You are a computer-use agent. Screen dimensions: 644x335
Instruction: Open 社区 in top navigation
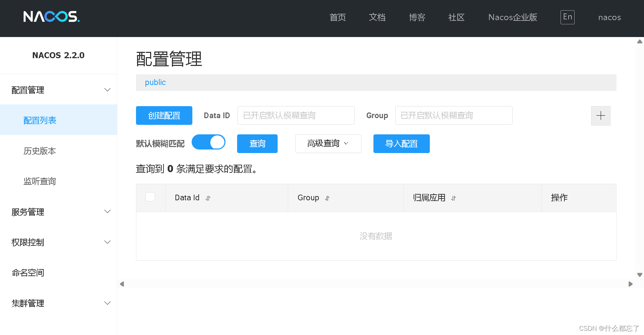click(x=457, y=17)
